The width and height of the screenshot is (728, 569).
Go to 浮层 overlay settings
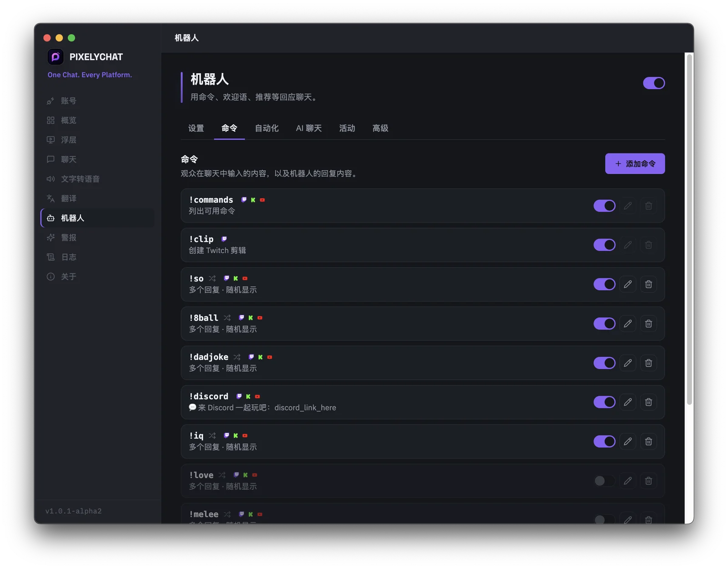[97, 140]
